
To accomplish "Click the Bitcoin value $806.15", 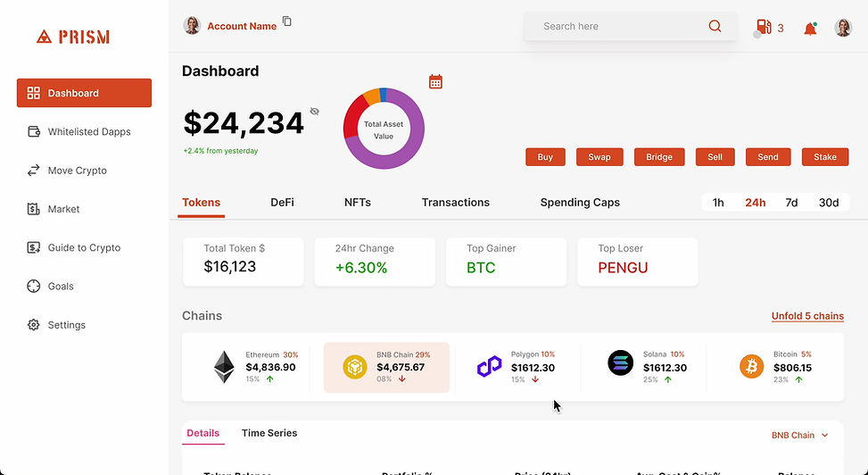I will click(x=793, y=368).
